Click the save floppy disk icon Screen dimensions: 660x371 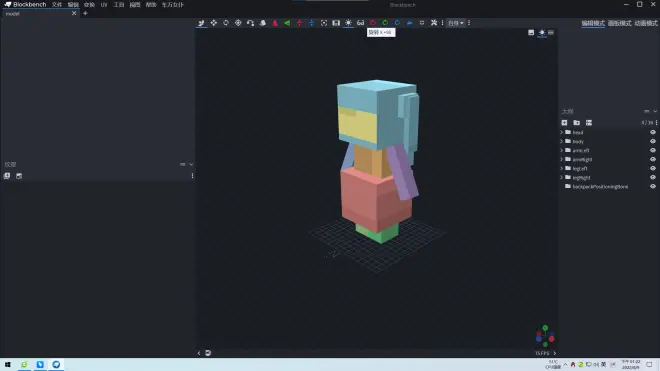336,23
